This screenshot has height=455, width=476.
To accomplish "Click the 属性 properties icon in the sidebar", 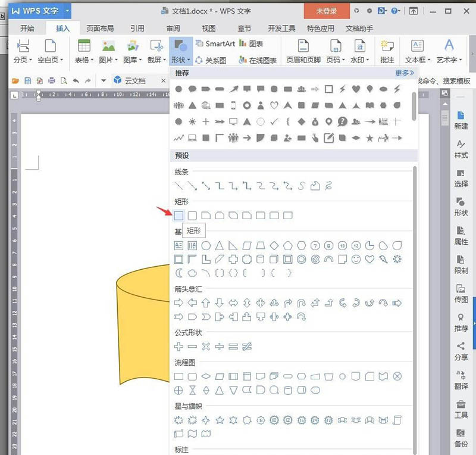I will tap(461, 235).
